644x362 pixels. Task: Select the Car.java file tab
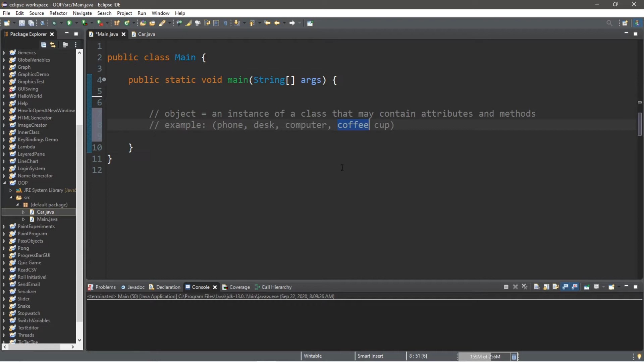pyautogui.click(x=146, y=34)
